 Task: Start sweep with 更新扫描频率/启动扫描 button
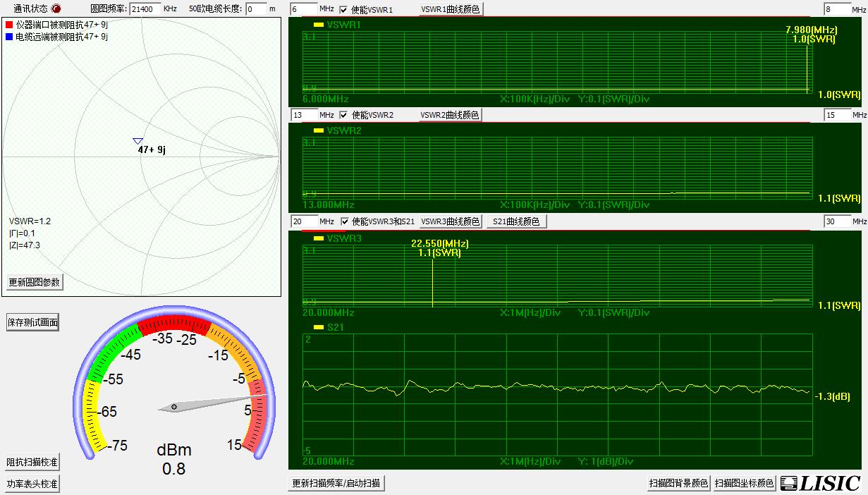[x=337, y=483]
